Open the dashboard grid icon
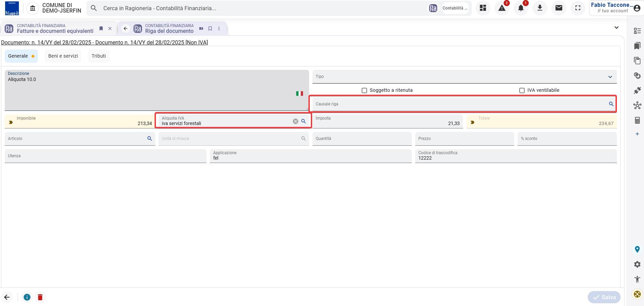Viewport: 644px width, 306px height. tap(483, 8)
